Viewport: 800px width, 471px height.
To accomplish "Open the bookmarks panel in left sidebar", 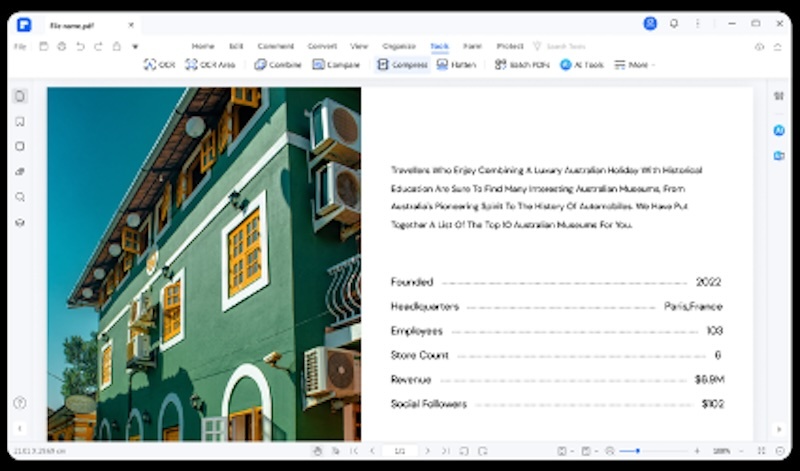I will point(20,121).
